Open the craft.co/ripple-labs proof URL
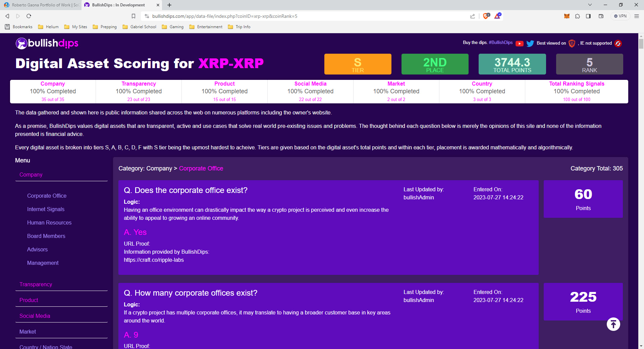Screen dimensions: 644x349 click(154, 260)
